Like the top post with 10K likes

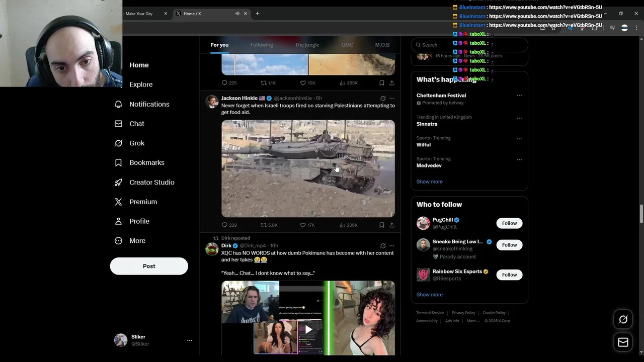coord(303,82)
